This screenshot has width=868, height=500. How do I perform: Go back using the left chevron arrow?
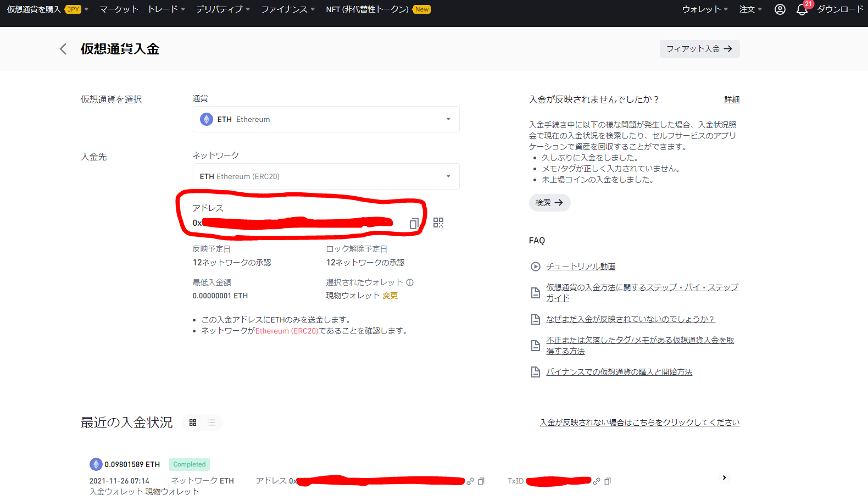pyautogui.click(x=63, y=49)
